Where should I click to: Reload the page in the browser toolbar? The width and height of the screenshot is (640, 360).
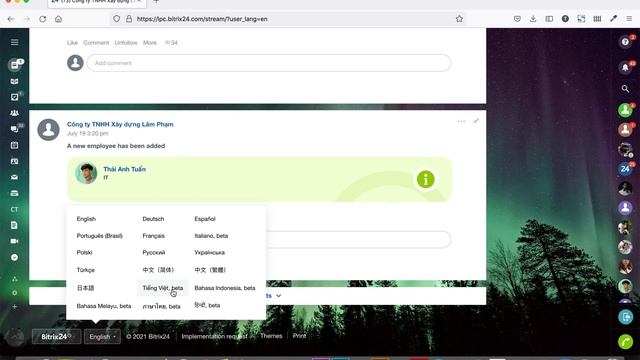(42, 19)
